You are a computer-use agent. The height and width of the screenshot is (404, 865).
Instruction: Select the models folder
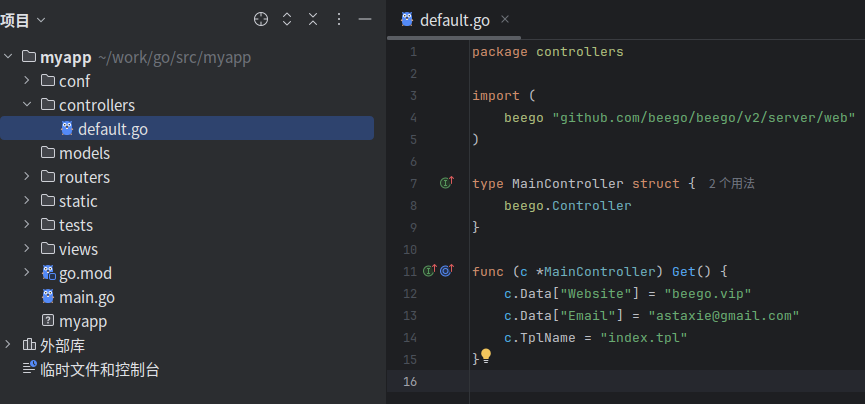(84, 153)
